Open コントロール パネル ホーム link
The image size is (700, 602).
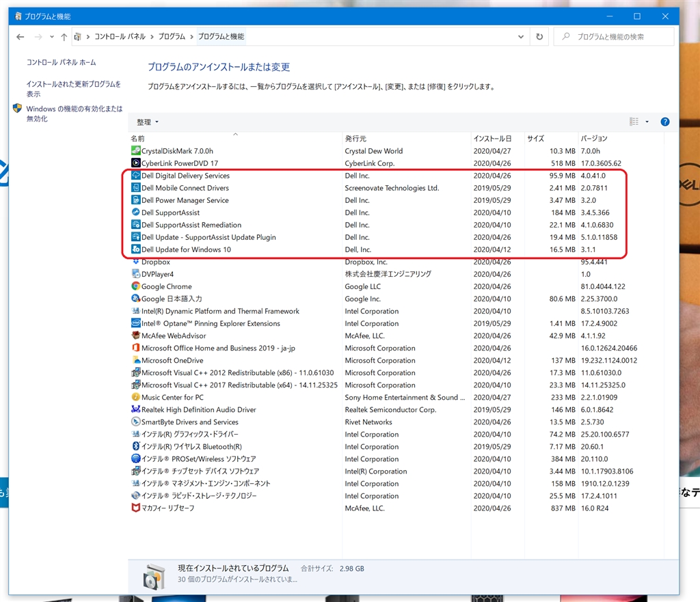point(61,62)
